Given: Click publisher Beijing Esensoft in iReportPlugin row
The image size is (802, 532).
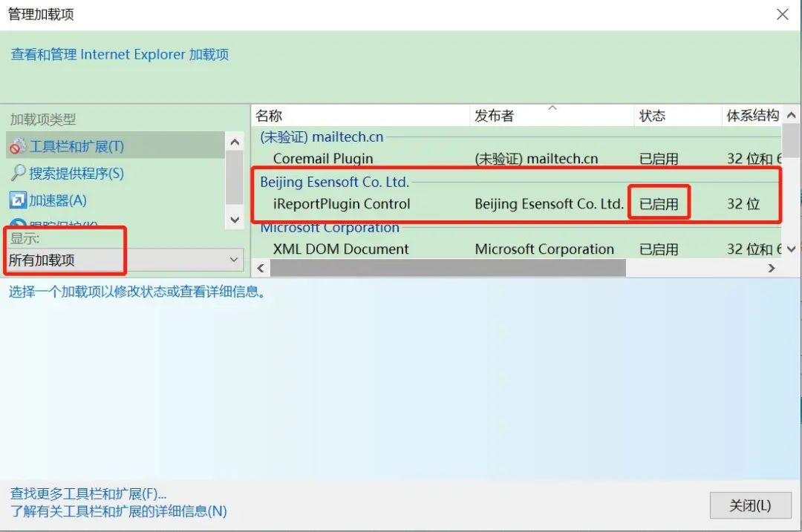Looking at the screenshot, I should pos(549,204).
